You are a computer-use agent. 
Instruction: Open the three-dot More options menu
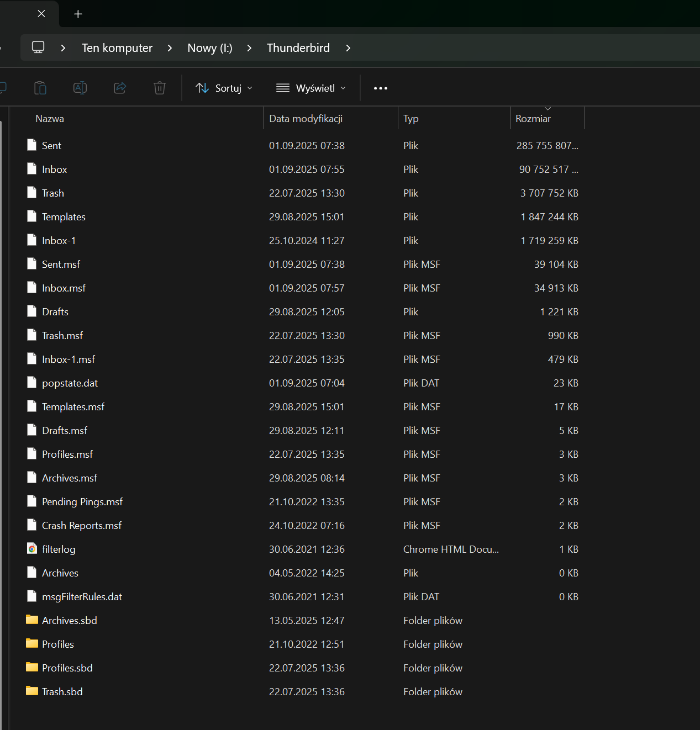tap(380, 88)
